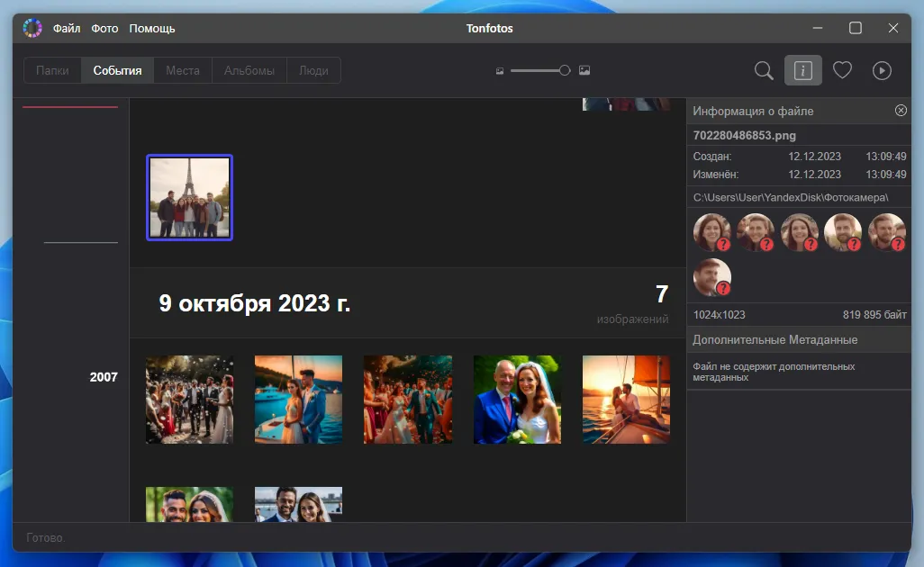
Task: Start slideshow with the play icon
Action: pos(882,70)
